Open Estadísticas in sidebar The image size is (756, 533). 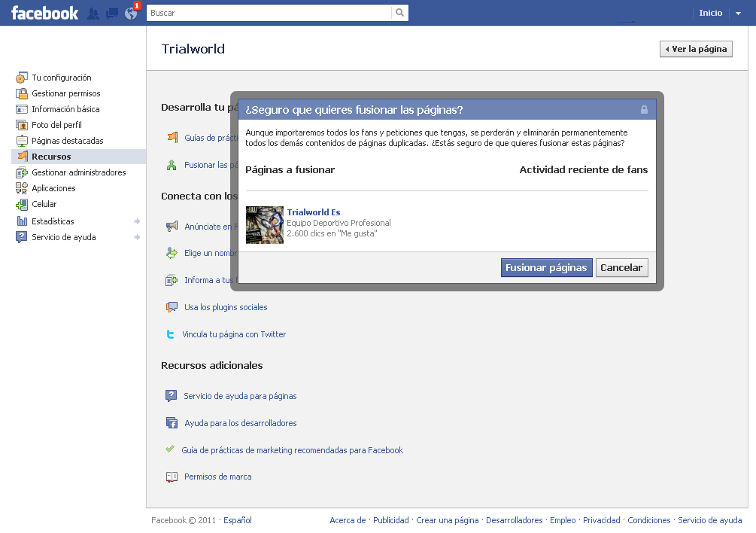pos(53,221)
